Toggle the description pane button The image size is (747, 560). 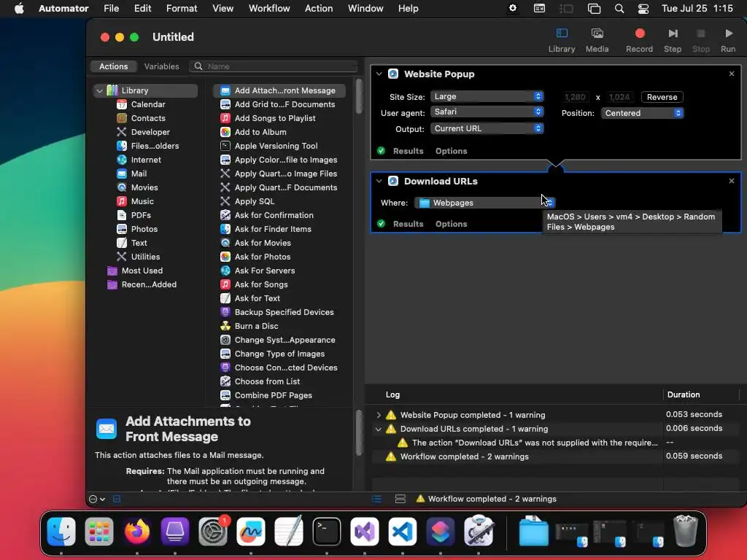pyautogui.click(x=117, y=499)
